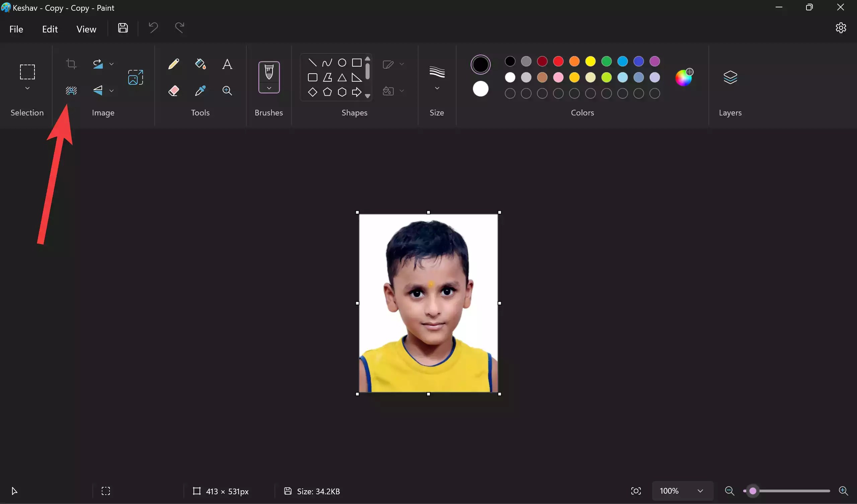Screen dimensions: 857x504
Task: Select the Pencil tool
Action: point(173,64)
